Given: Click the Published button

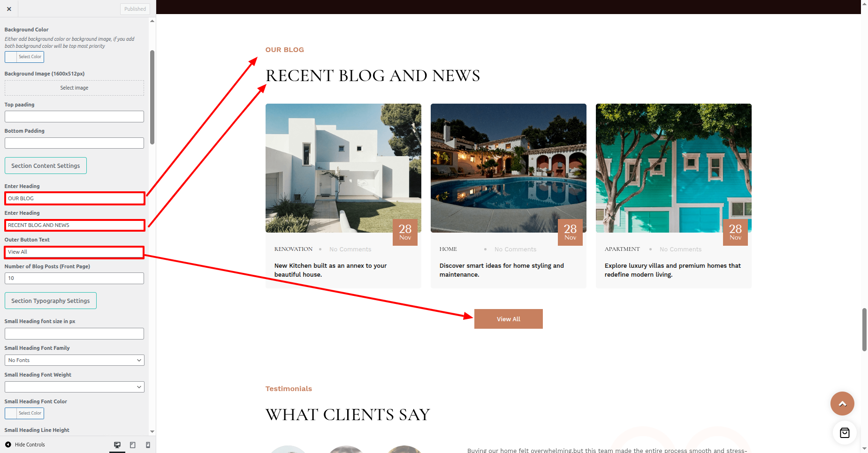Looking at the screenshot, I should tap(135, 9).
